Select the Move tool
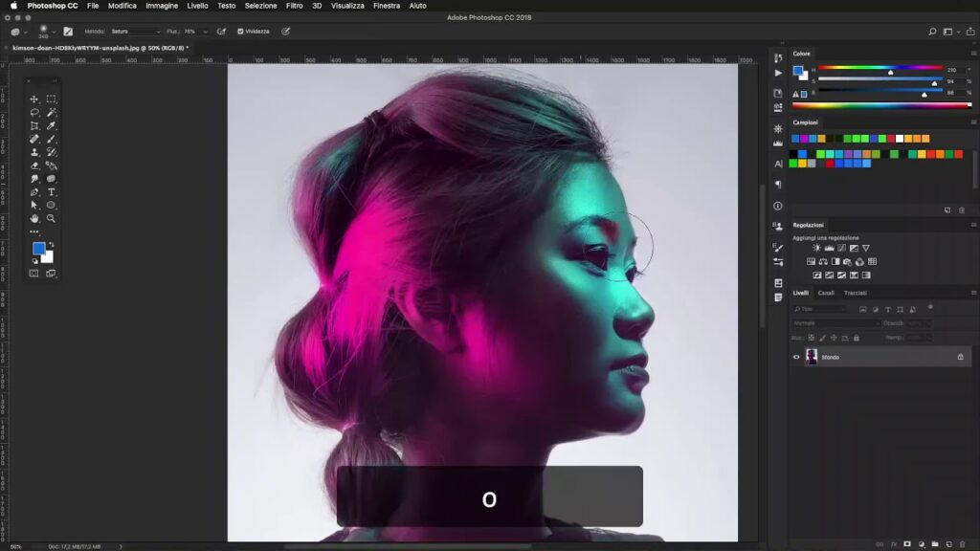Image resolution: width=980 pixels, height=551 pixels. pyautogui.click(x=34, y=99)
